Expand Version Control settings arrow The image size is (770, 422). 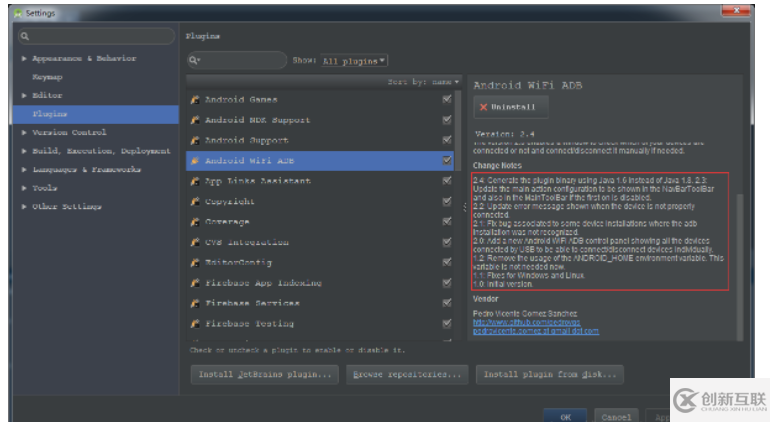[x=24, y=133]
